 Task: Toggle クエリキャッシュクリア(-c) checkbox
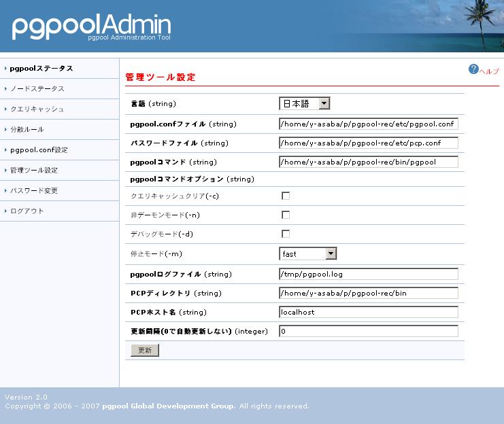click(286, 196)
